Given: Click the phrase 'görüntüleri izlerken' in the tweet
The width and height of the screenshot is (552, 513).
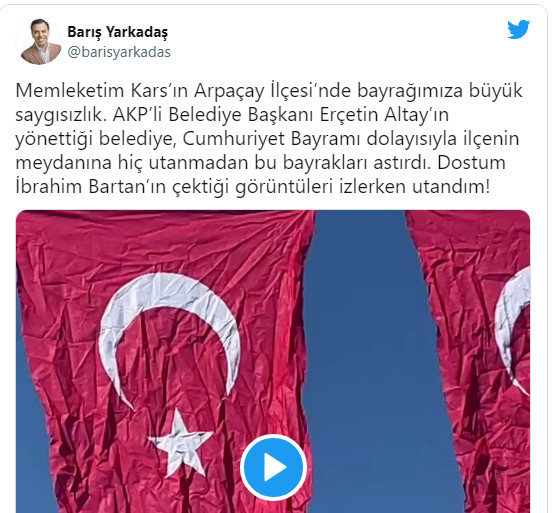Looking at the screenshot, I should coord(320,187).
